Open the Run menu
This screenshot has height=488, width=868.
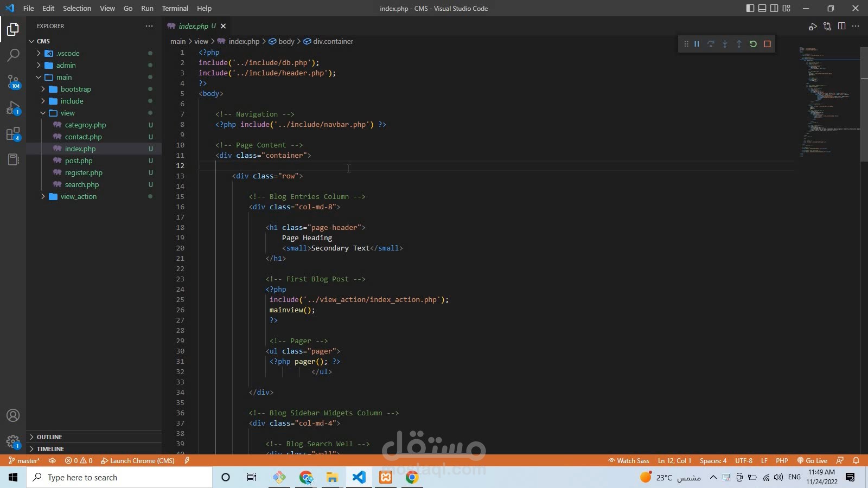click(x=147, y=8)
